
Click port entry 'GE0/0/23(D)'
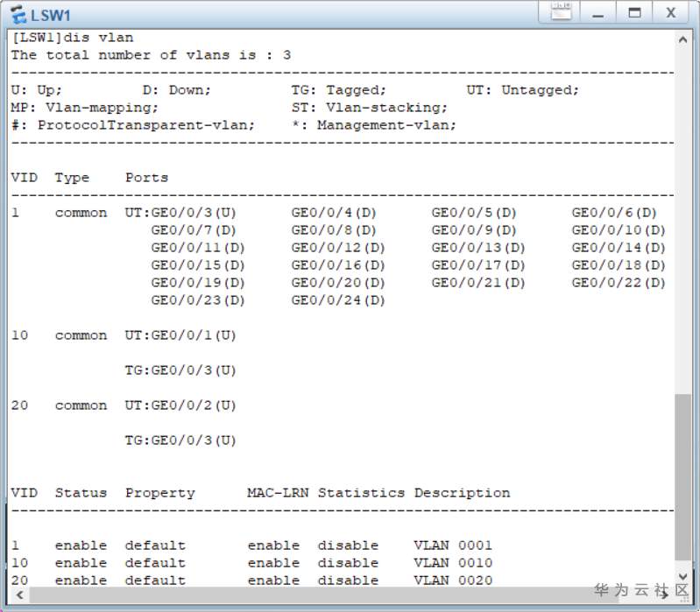pos(198,300)
